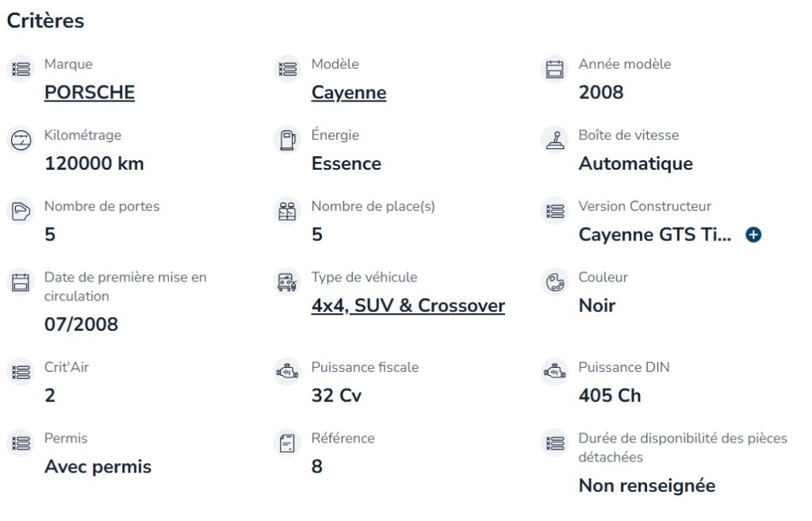The image size is (812, 521).
Task: Click the fuel pump icon beside Énergie
Action: click(x=287, y=140)
